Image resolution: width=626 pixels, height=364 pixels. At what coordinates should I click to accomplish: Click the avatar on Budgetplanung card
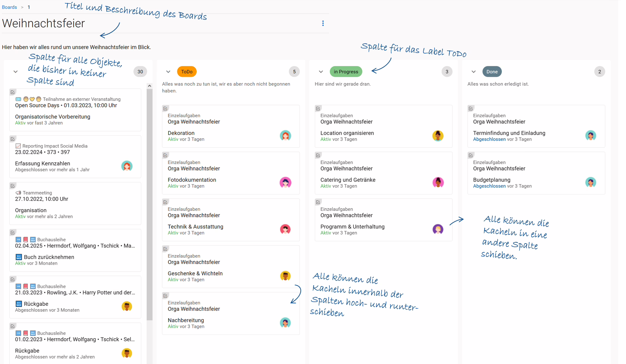click(591, 182)
